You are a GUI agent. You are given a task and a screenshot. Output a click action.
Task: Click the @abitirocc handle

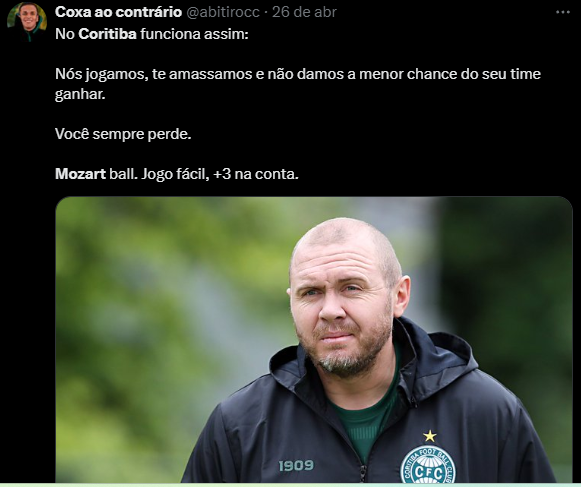pos(222,12)
